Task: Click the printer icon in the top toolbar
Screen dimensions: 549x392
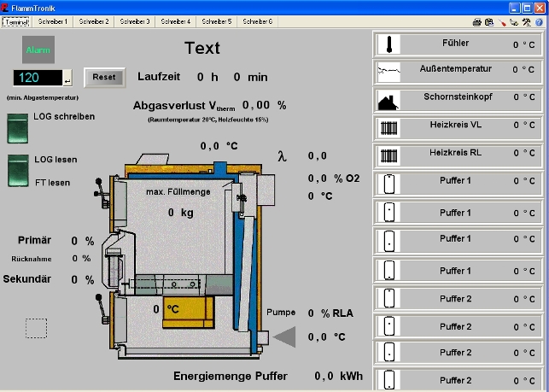Action: pyautogui.click(x=476, y=21)
